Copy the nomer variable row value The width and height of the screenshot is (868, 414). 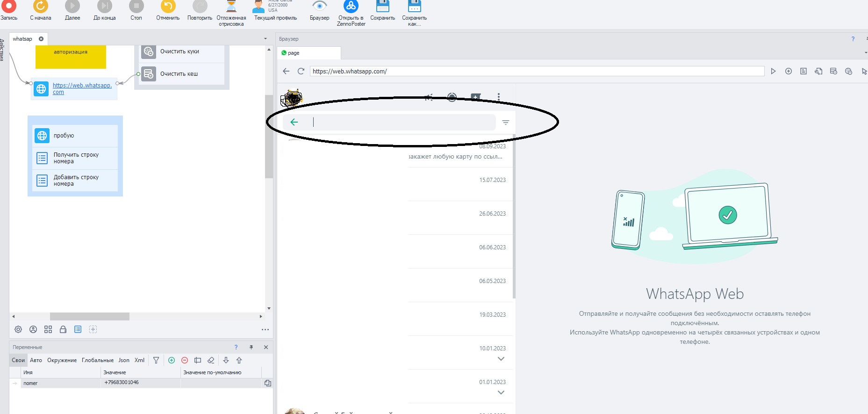pos(268,383)
